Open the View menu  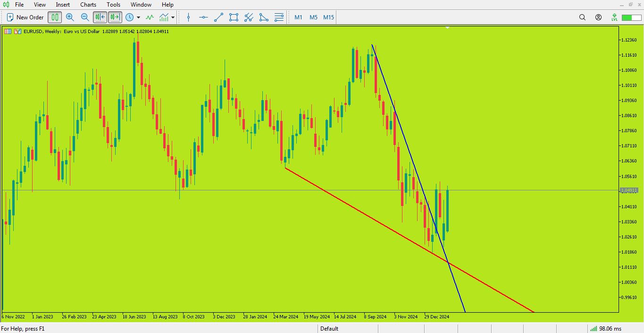point(40,5)
